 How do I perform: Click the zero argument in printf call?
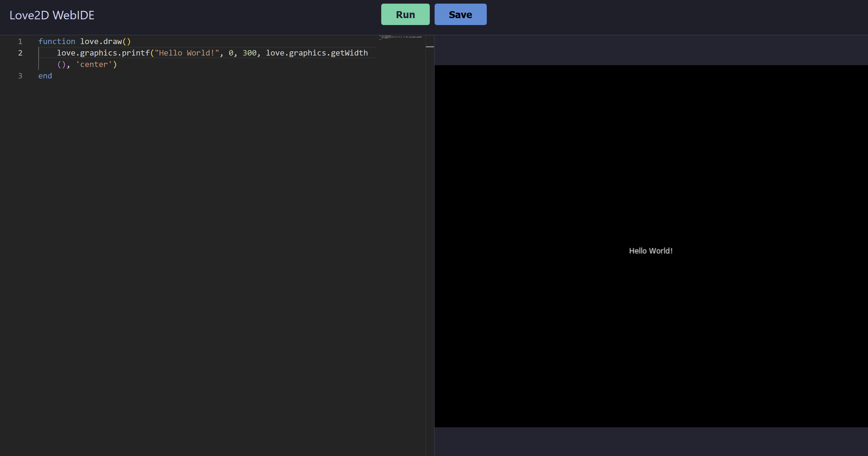(231, 53)
